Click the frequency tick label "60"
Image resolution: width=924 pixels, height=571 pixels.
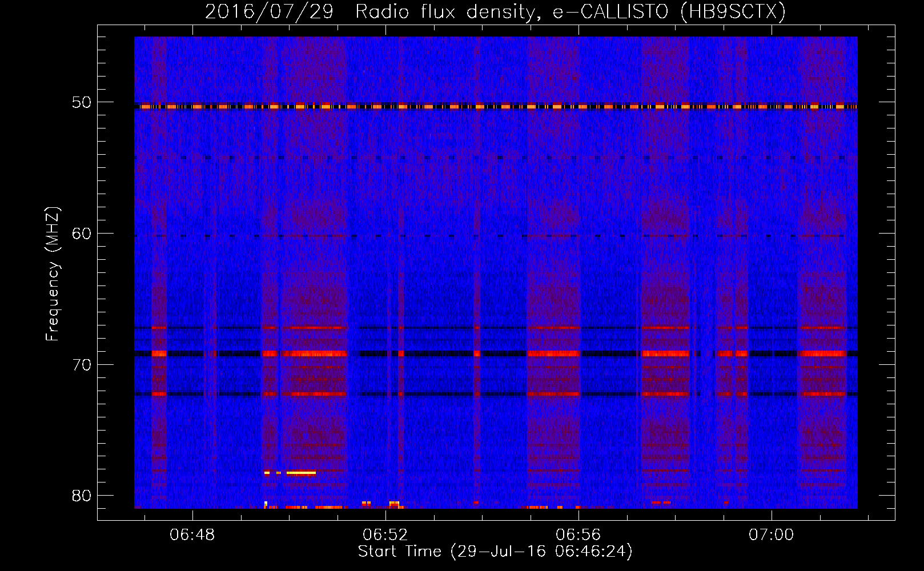(x=82, y=234)
